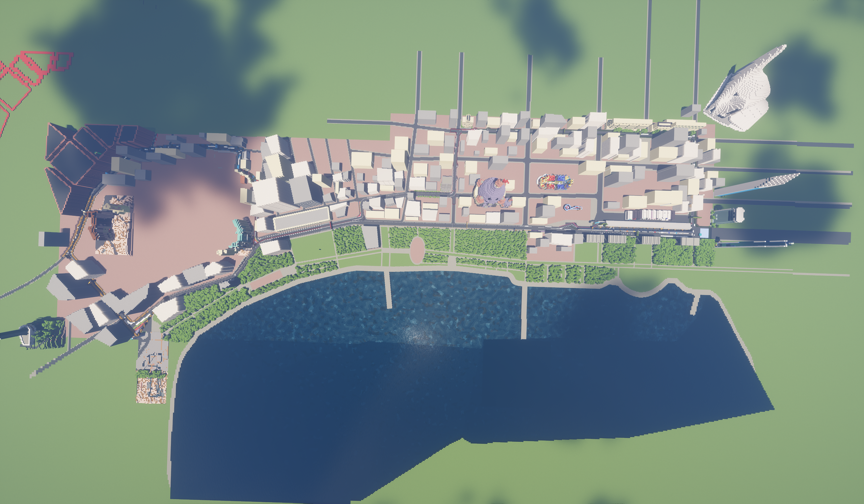Image resolution: width=864 pixels, height=504 pixels.
Task: Select the orange speckled plot below the city
Action: [x=152, y=390]
